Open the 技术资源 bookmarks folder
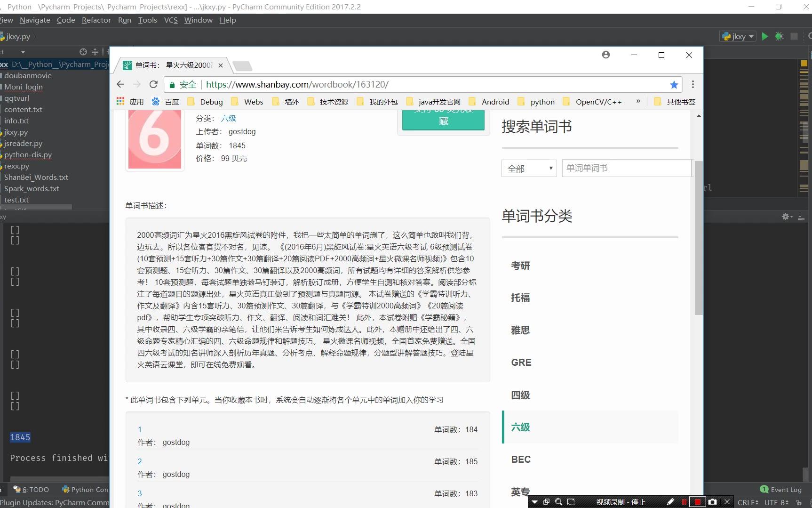This screenshot has width=812, height=508. 328,102
